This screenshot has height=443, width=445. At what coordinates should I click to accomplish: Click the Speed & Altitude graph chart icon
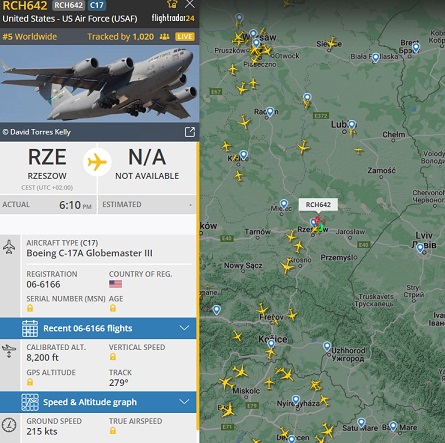[30, 402]
